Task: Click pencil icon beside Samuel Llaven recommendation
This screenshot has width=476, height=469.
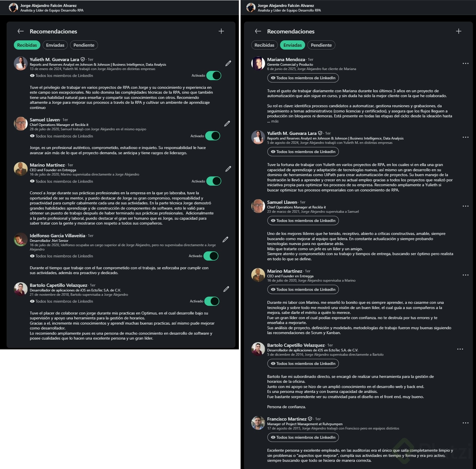Action: tap(227, 124)
